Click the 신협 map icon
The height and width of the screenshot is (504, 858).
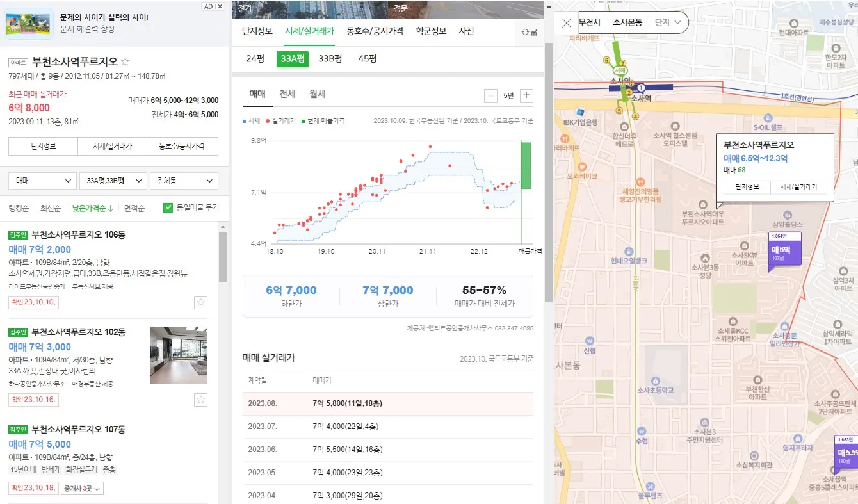point(590,341)
